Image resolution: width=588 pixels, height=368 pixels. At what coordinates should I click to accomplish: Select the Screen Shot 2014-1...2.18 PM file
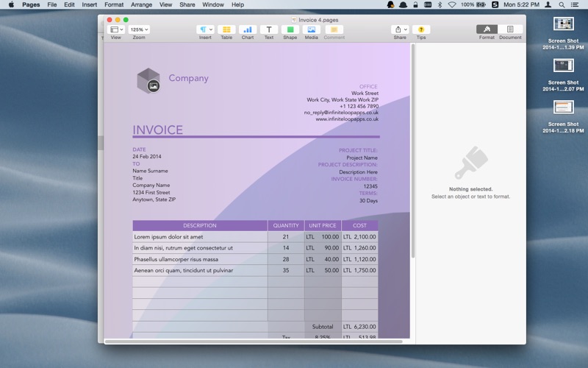563,116
